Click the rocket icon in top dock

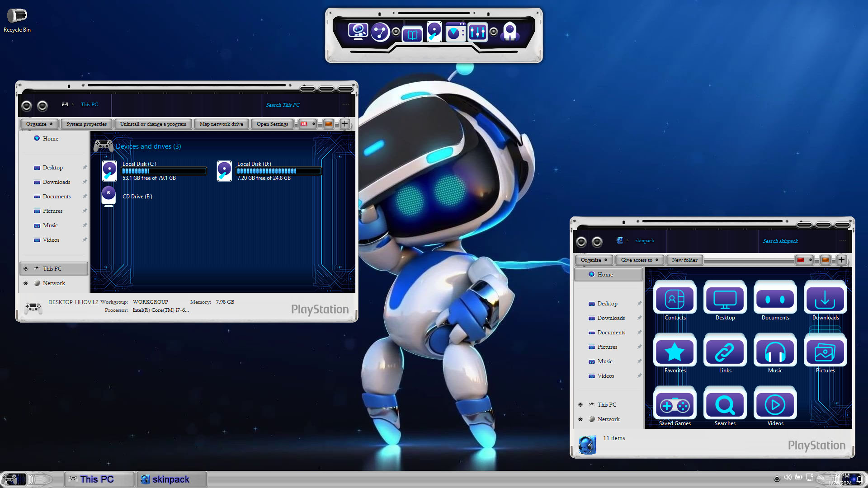pyautogui.click(x=510, y=32)
